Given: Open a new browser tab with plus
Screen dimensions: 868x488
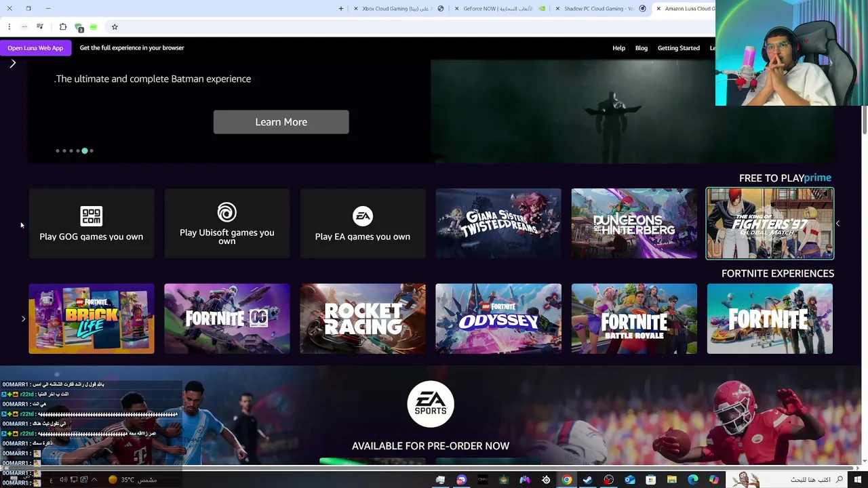Looking at the screenshot, I should click(341, 9).
